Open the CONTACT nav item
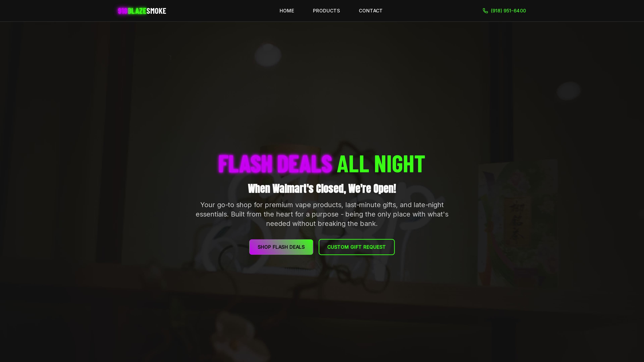This screenshot has width=644, height=362. point(370,11)
